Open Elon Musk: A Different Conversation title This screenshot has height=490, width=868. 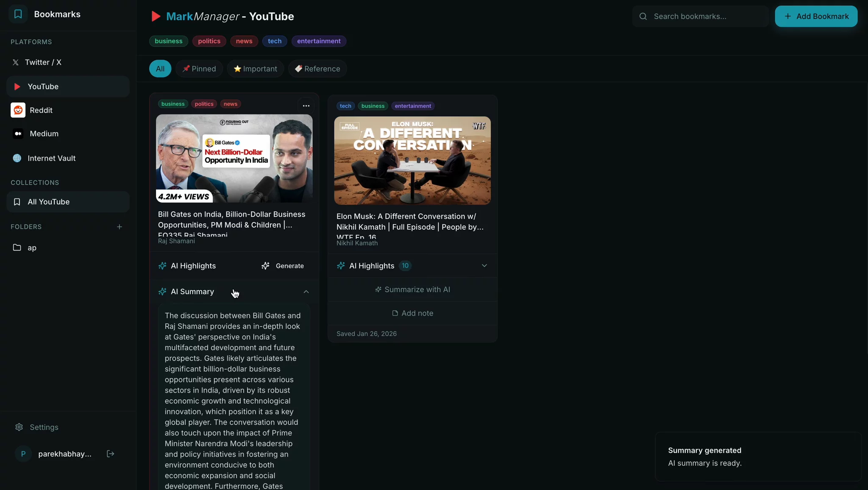click(x=410, y=226)
